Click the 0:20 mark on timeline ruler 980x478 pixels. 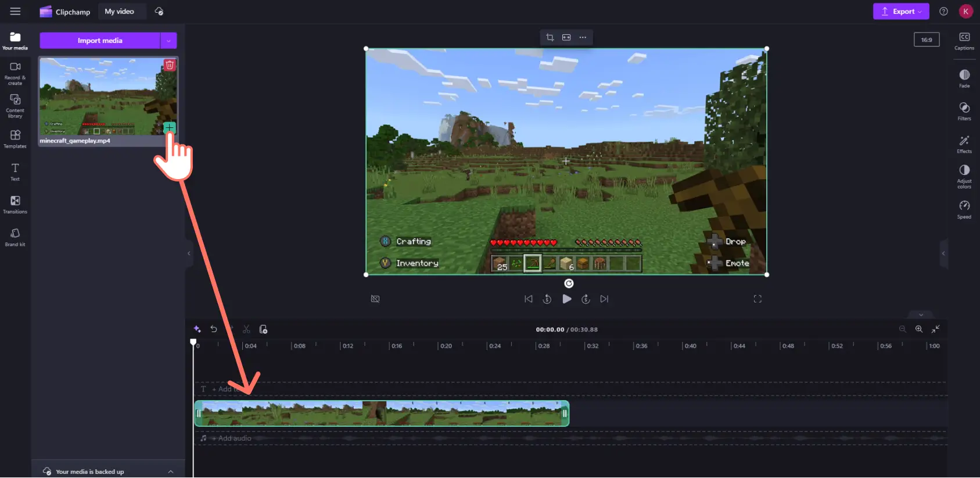point(446,346)
